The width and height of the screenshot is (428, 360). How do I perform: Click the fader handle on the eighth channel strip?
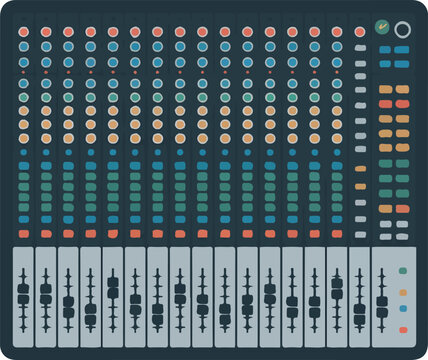(180, 293)
